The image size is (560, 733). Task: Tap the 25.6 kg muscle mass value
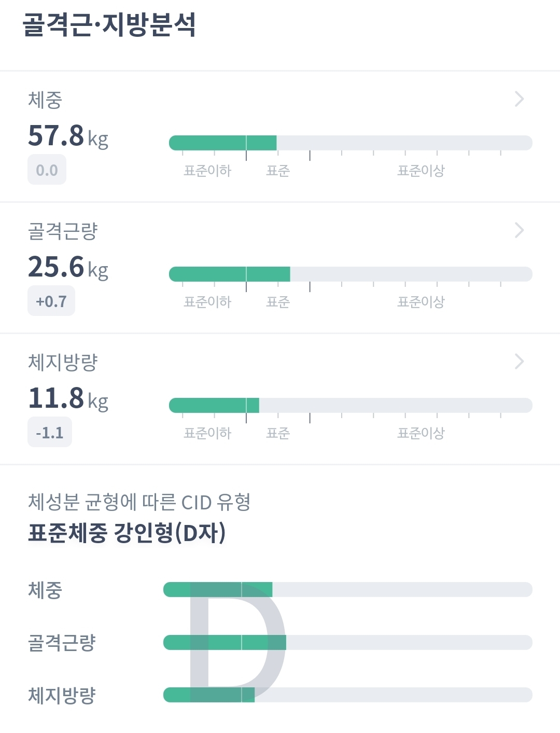(x=67, y=267)
